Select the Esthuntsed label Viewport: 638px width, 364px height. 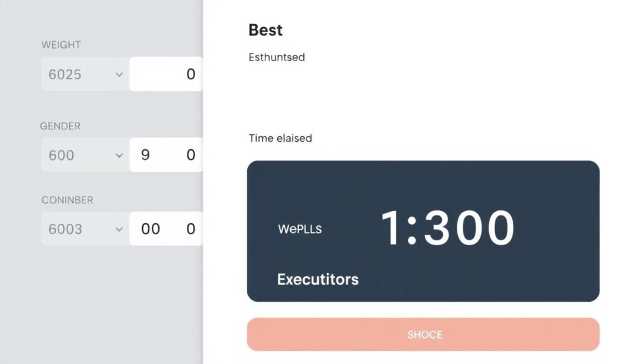[275, 57]
